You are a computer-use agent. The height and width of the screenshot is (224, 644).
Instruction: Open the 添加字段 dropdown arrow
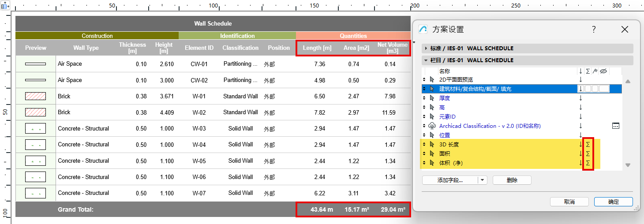point(483,180)
